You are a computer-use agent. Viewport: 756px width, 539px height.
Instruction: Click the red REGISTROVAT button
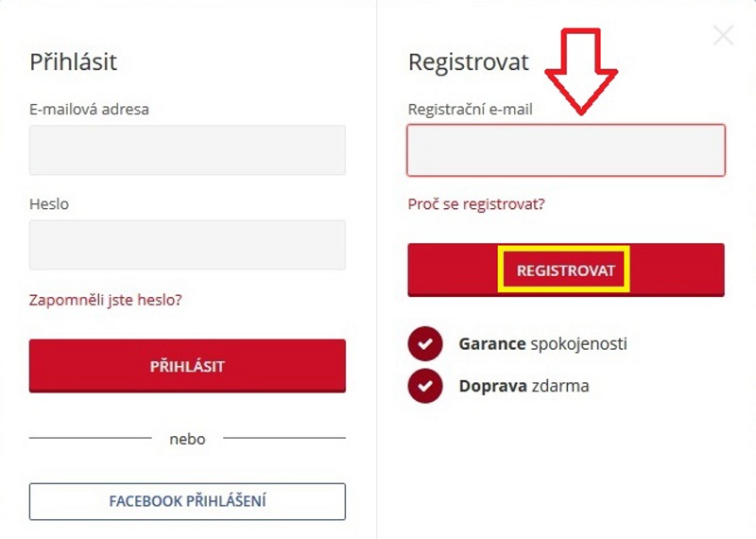point(566,270)
